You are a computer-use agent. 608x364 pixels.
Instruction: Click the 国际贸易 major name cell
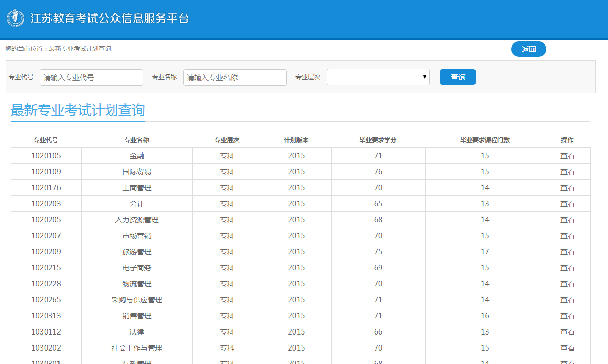point(137,172)
